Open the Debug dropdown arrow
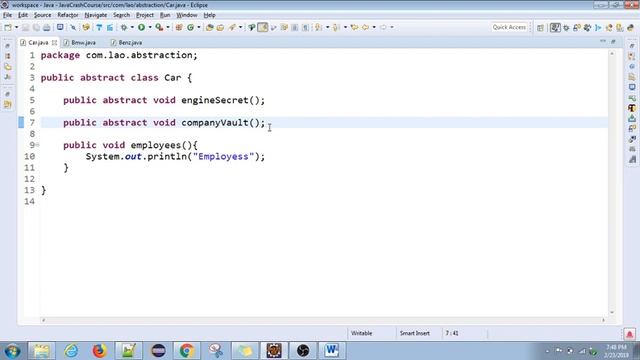This screenshot has height=360, width=640. (132, 27)
